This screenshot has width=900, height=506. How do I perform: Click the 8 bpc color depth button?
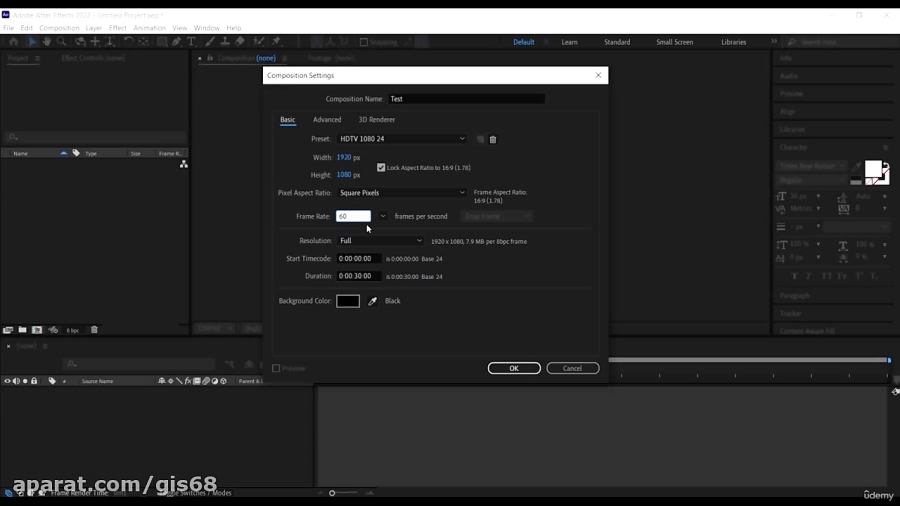72,330
